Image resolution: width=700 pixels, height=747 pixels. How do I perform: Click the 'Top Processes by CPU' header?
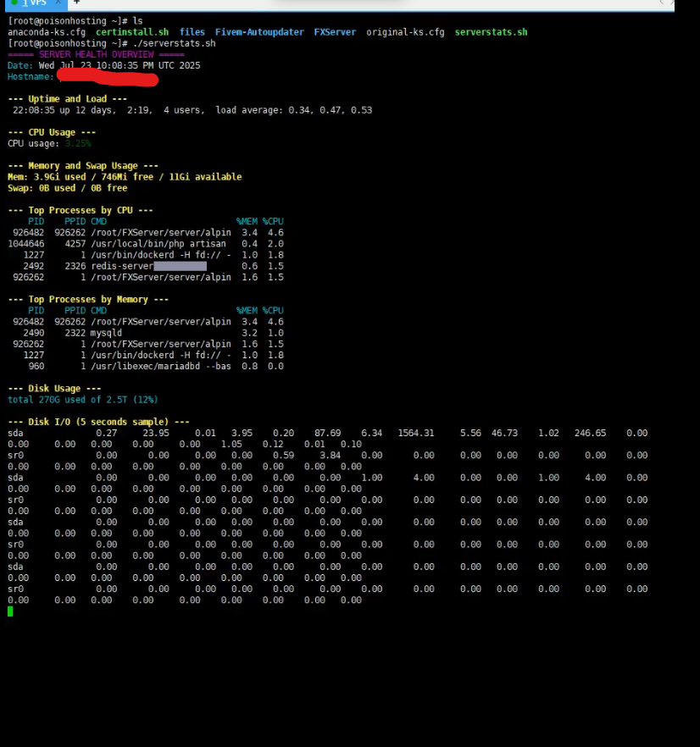(x=81, y=210)
